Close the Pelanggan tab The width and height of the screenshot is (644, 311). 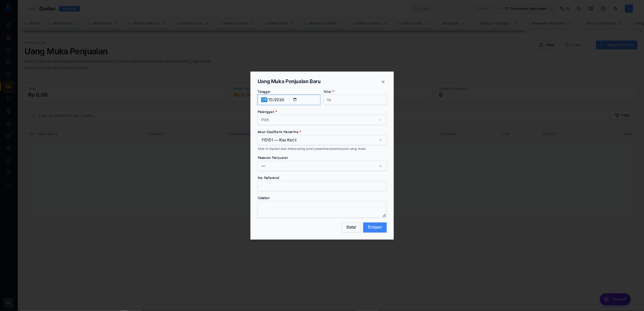pos(464,23)
